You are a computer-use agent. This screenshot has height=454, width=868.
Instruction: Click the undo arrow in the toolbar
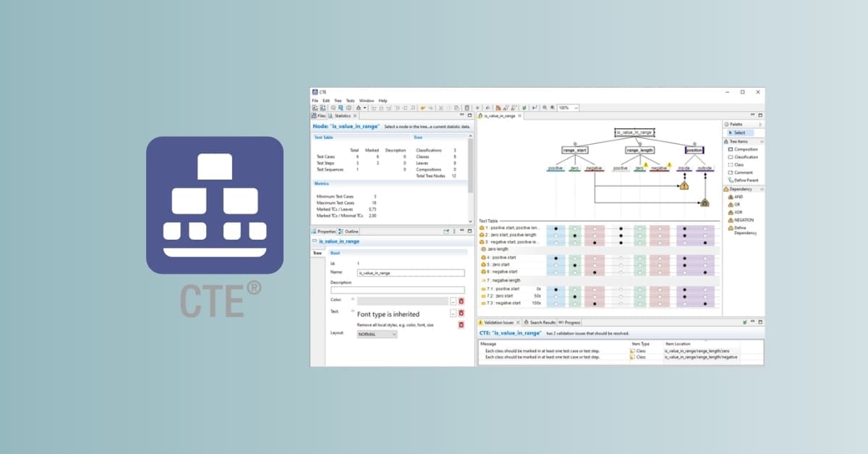click(422, 107)
